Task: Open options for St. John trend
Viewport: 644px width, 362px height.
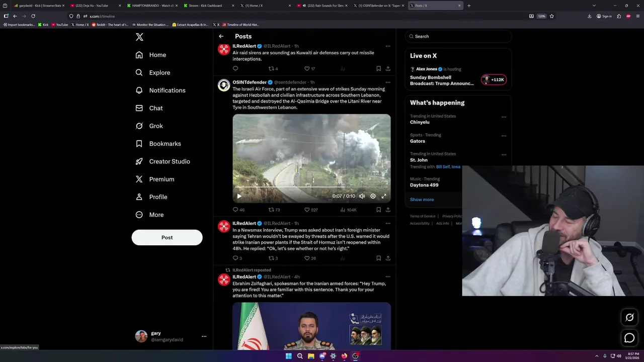Action: (504, 155)
